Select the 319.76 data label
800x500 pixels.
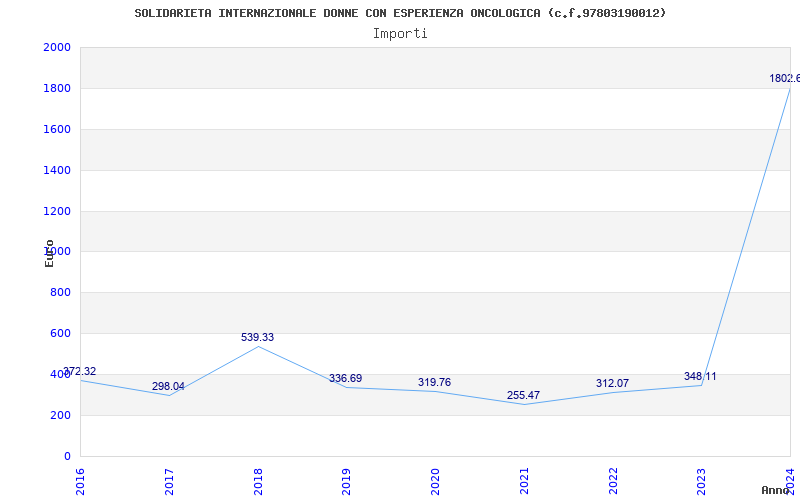(x=435, y=382)
